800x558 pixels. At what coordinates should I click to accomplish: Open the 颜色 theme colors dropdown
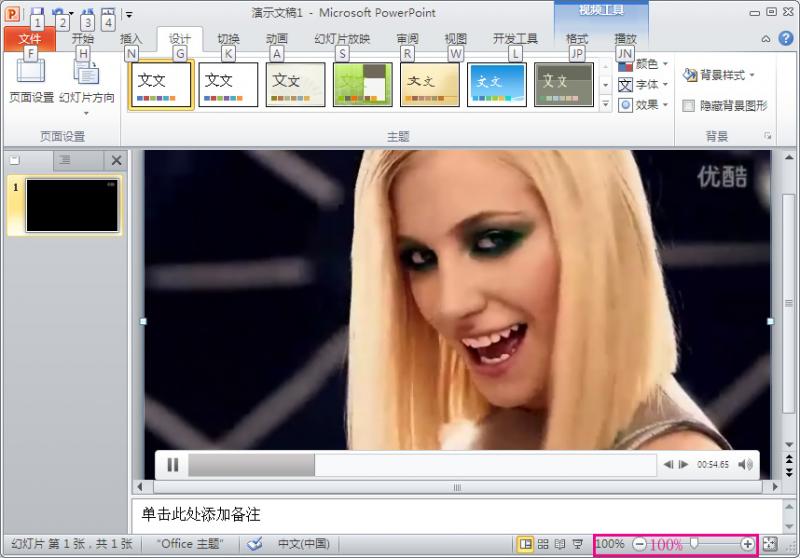[x=643, y=64]
